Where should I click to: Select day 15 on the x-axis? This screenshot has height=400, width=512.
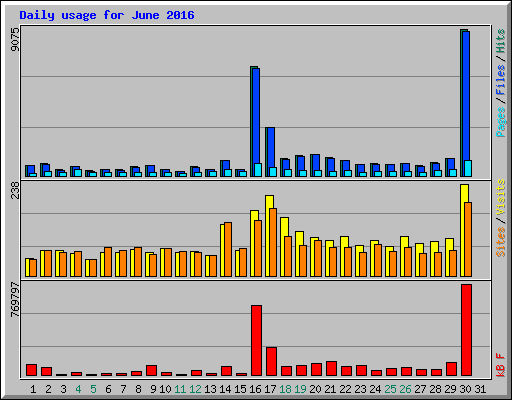coord(240,389)
